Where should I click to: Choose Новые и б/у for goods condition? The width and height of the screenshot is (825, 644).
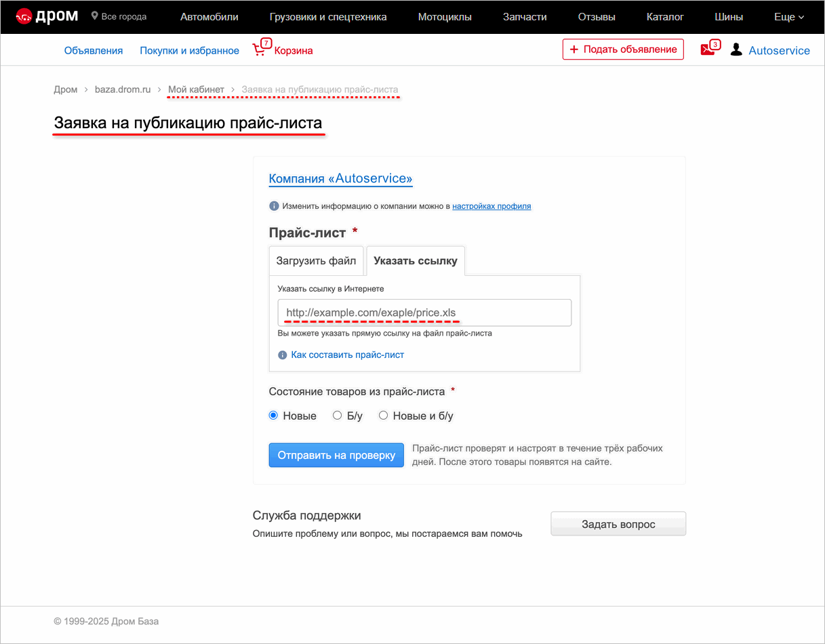[x=383, y=415]
